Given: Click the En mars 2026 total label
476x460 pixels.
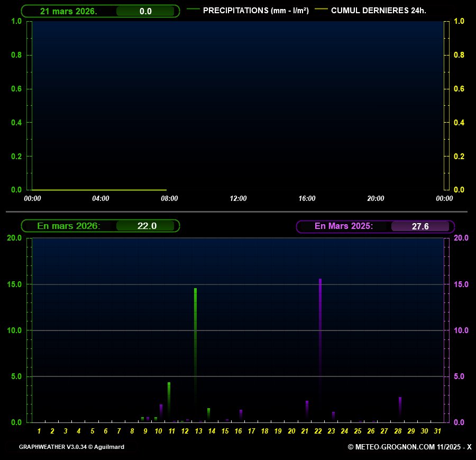Looking at the screenshot, I should click(x=68, y=226).
